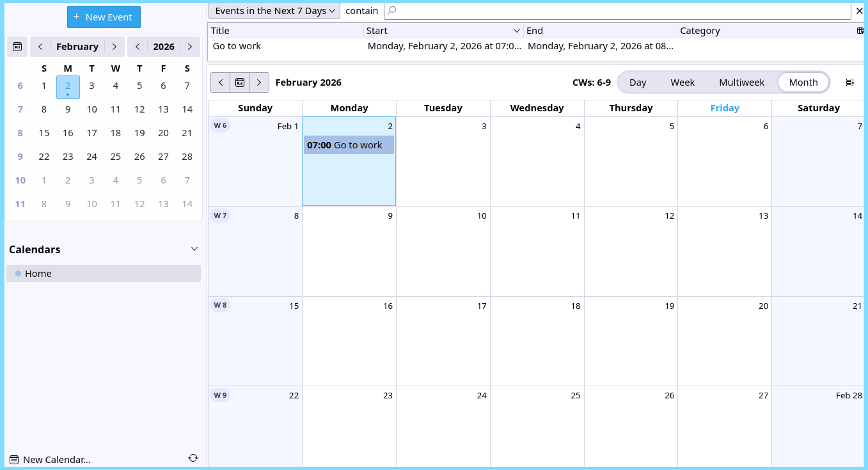Viewport: 868px width, 470px height.
Task: Clear the search filter with the X icon
Action: (x=860, y=11)
